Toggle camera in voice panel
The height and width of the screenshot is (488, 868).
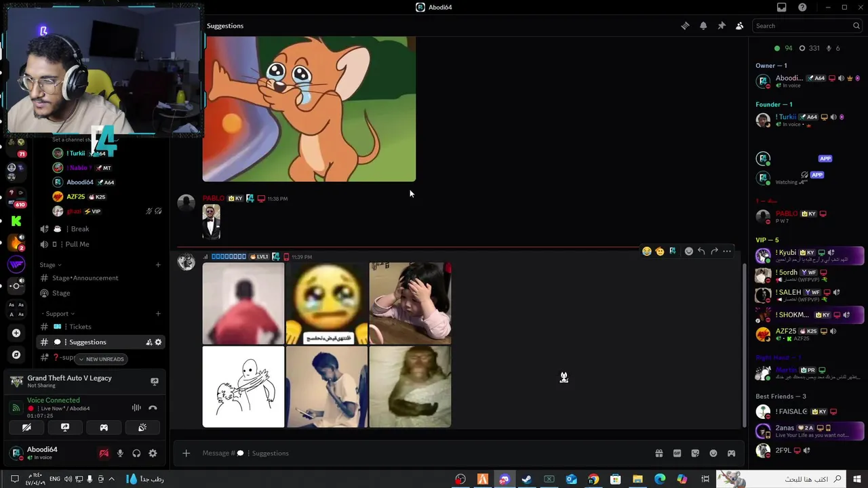click(26, 428)
